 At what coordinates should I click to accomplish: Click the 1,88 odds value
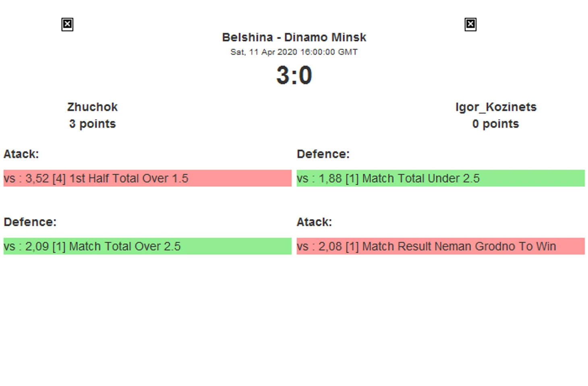330,178
